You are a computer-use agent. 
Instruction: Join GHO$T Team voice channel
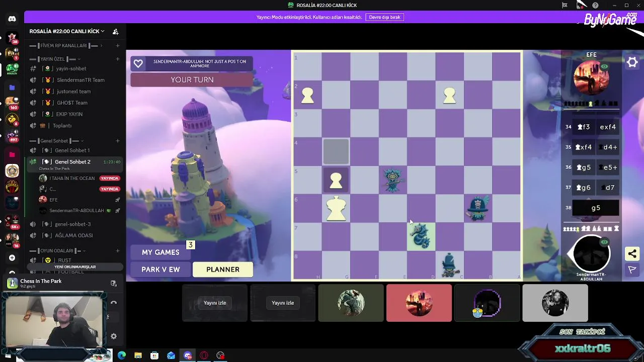(x=74, y=103)
